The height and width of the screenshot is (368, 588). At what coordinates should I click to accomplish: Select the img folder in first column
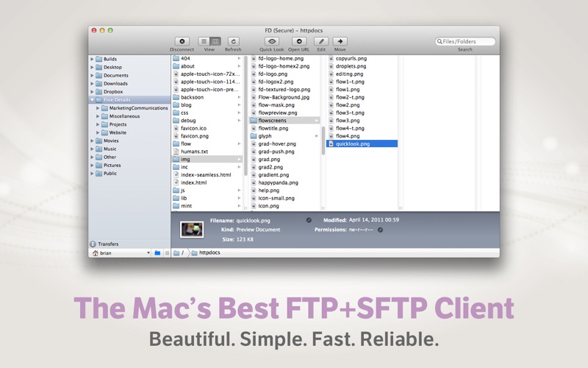[185, 159]
